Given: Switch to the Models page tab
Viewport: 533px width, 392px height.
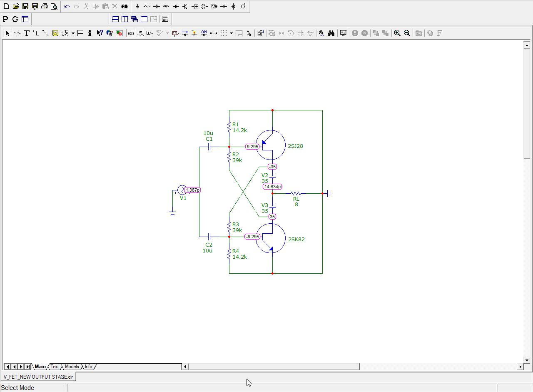Looking at the screenshot, I should point(72,367).
